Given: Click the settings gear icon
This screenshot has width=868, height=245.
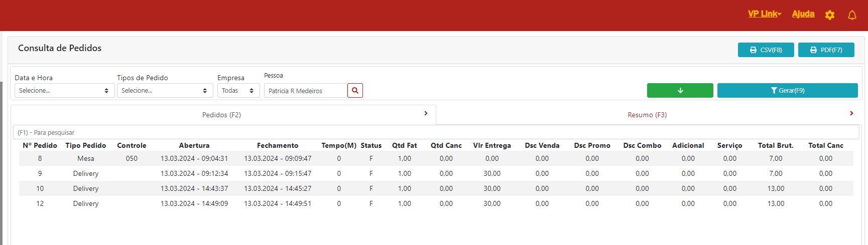Looking at the screenshot, I should [829, 15].
